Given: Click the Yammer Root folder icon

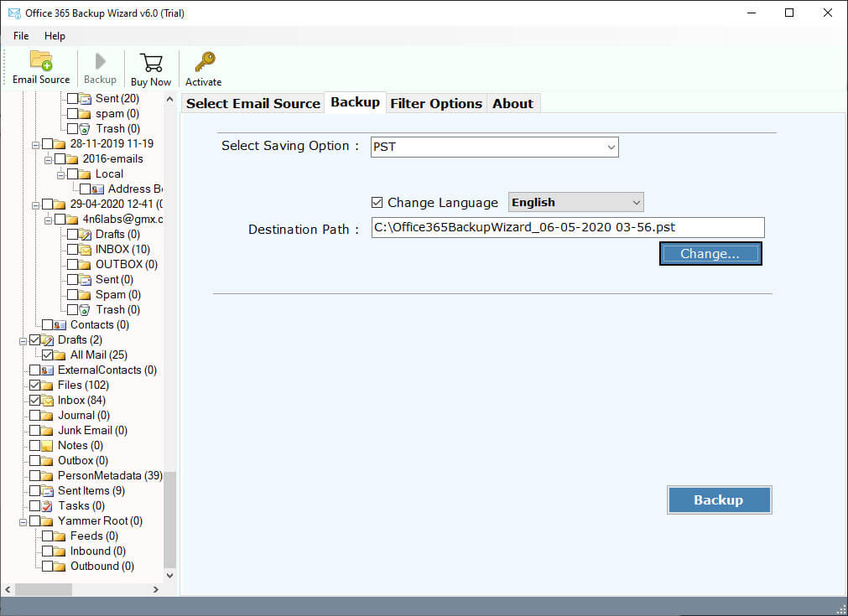Looking at the screenshot, I should tap(48, 521).
